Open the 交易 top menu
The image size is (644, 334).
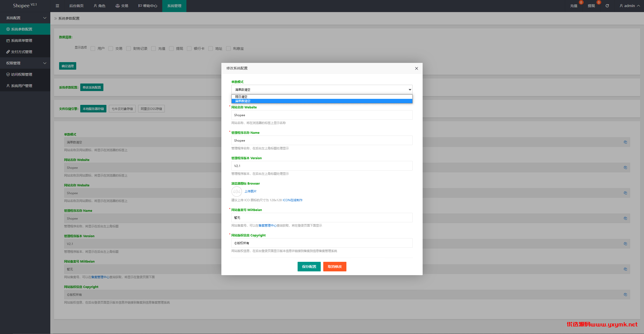tap(122, 6)
